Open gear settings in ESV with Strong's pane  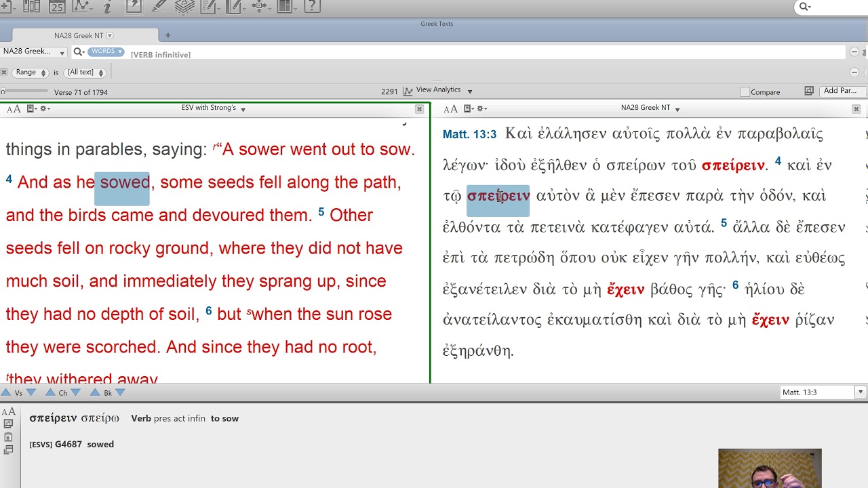pyautogui.click(x=45, y=108)
